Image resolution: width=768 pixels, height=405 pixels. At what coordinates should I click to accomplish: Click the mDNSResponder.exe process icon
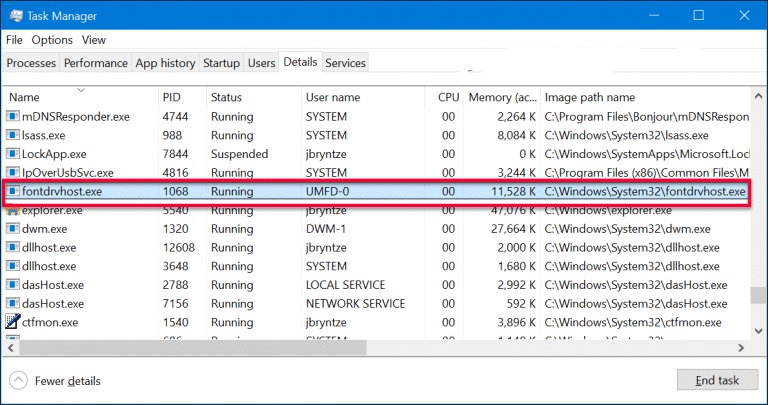[12, 117]
